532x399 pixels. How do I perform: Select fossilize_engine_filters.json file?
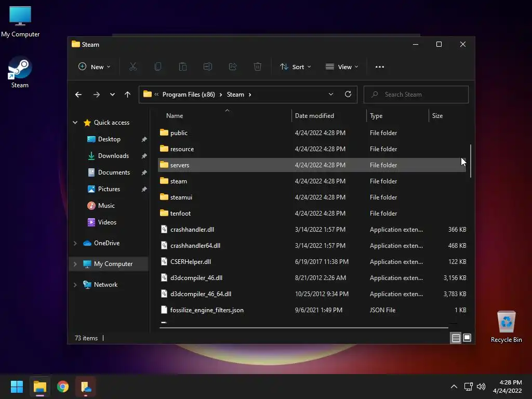[312, 310]
